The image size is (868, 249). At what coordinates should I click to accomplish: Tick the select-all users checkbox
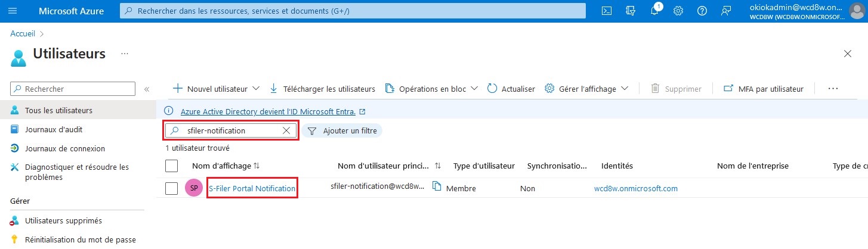click(x=172, y=166)
